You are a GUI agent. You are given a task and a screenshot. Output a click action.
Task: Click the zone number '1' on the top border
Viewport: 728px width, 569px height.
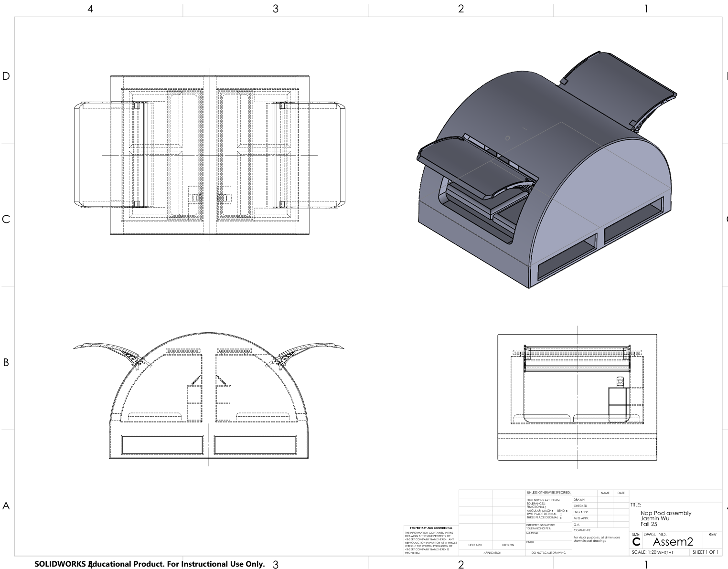[646, 9]
